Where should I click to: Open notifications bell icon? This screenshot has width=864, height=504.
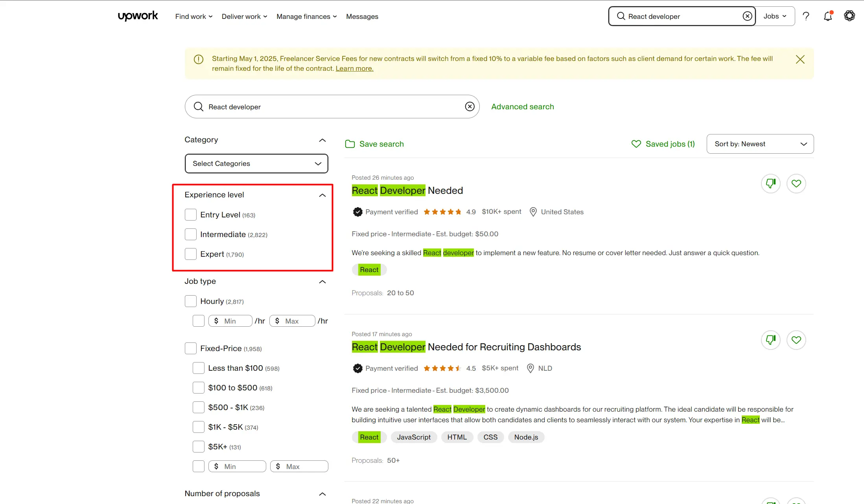[x=828, y=16]
